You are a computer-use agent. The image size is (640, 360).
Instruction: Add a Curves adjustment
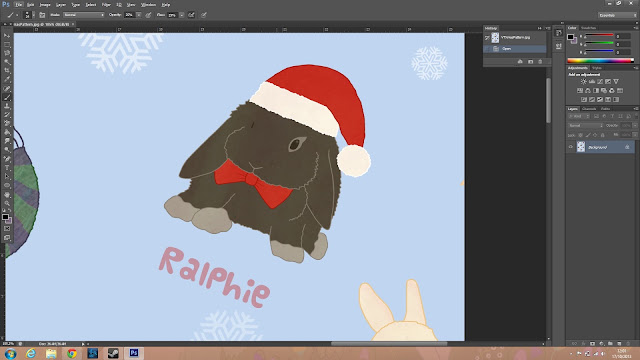[600, 82]
